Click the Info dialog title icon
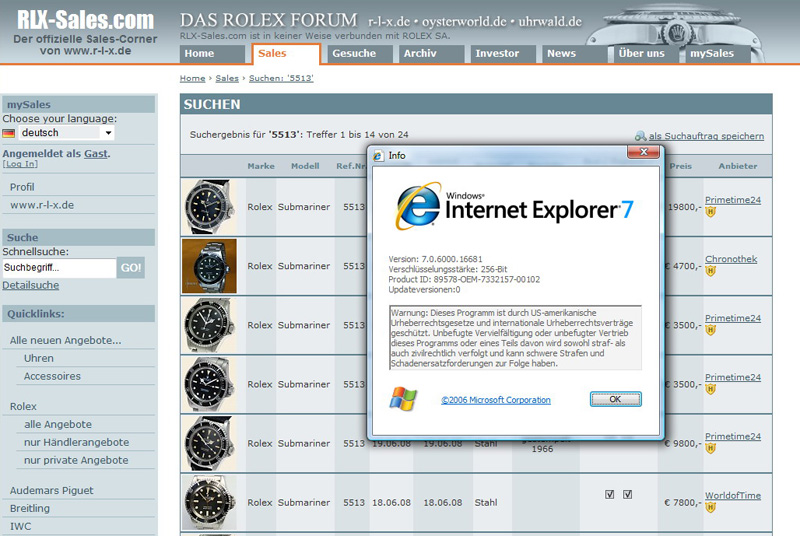Image resolution: width=800 pixels, height=536 pixels. click(x=378, y=156)
